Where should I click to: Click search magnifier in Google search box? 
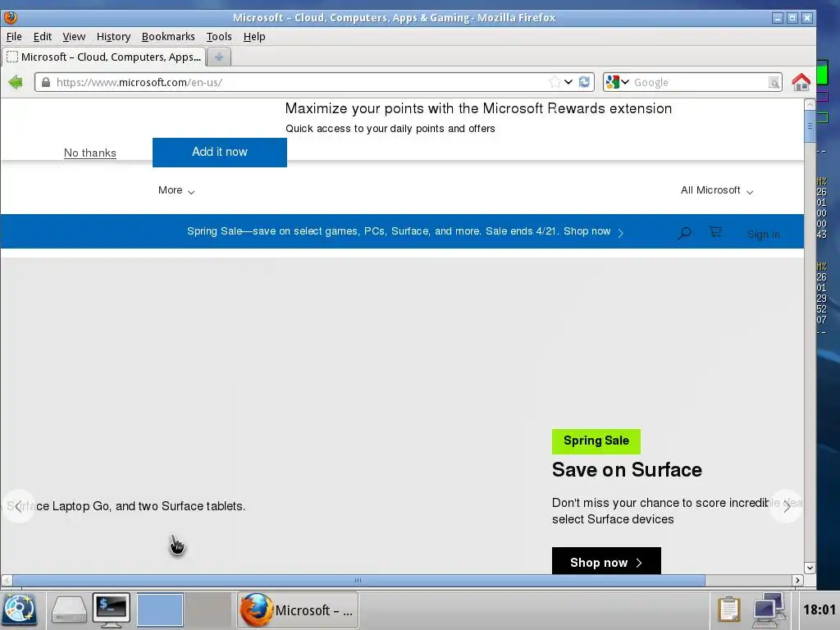pos(774,83)
